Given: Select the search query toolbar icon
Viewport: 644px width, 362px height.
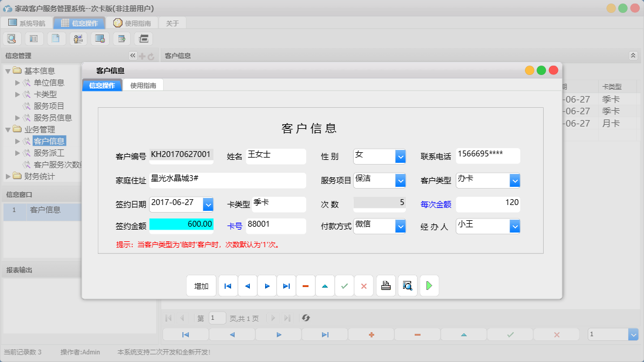Looking at the screenshot, I should point(12,38).
